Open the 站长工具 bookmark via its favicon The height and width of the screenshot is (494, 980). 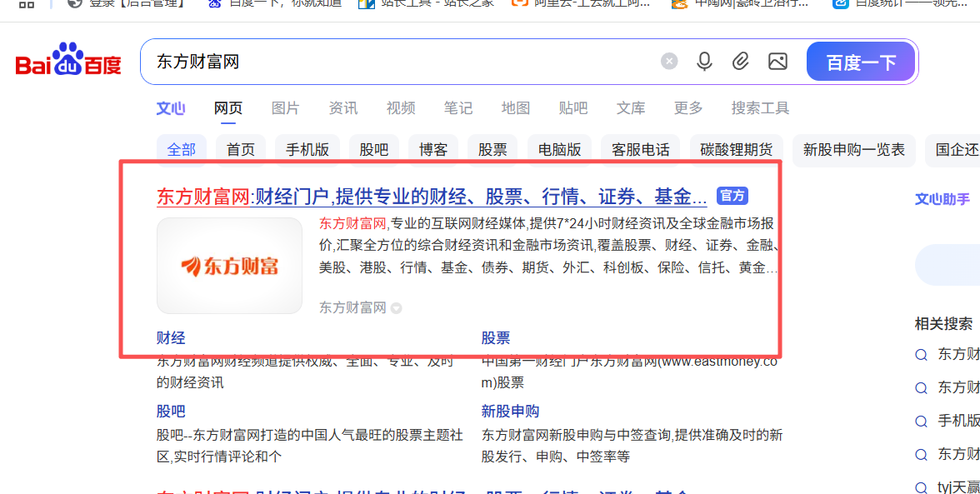pos(366,5)
